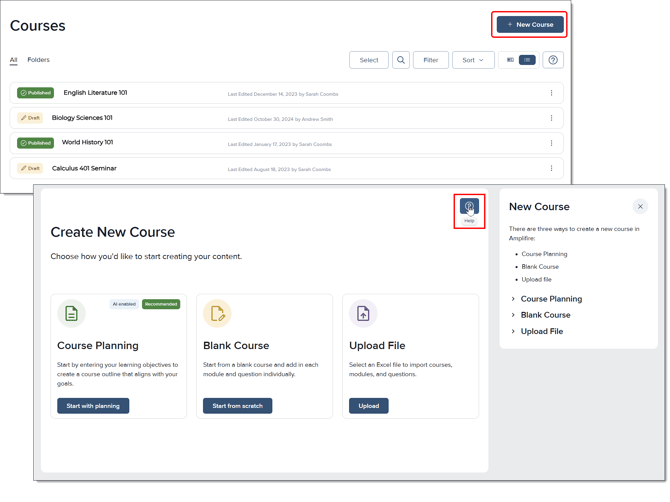Click Published badge on World History 101
This screenshot has height=502, width=670.
point(35,143)
